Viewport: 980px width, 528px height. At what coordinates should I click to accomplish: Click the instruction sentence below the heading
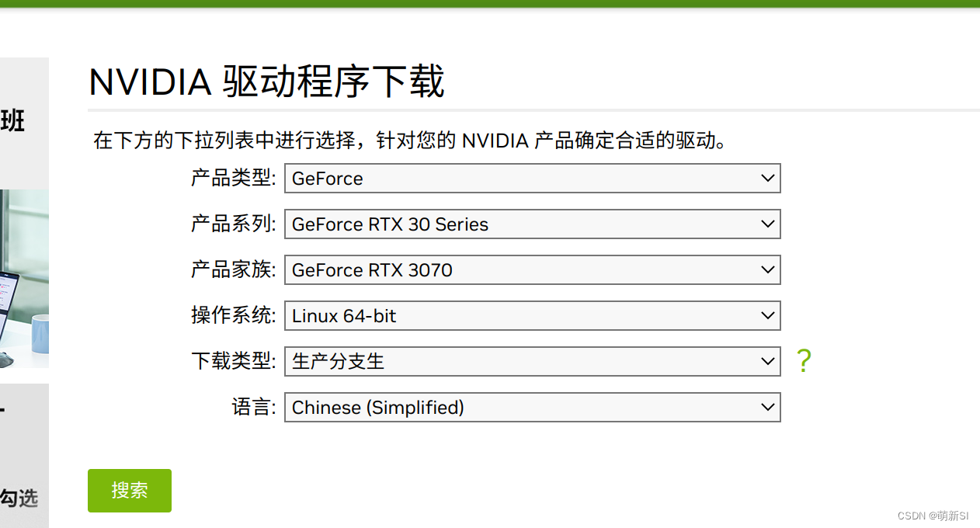click(410, 141)
